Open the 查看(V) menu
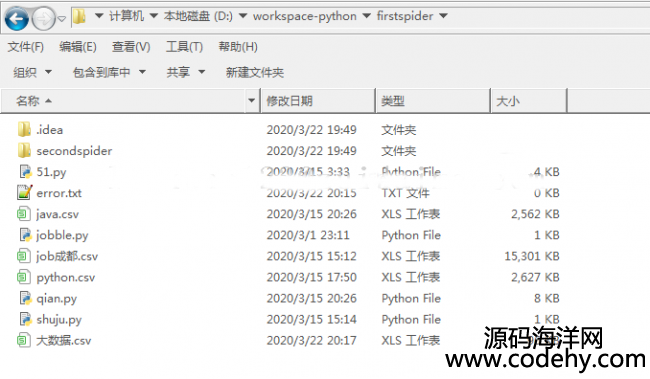This screenshot has width=650, height=379. (x=131, y=47)
